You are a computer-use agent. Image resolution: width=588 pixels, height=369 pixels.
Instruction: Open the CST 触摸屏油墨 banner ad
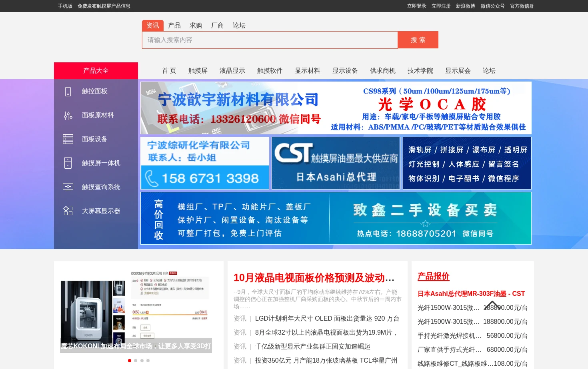336,163
